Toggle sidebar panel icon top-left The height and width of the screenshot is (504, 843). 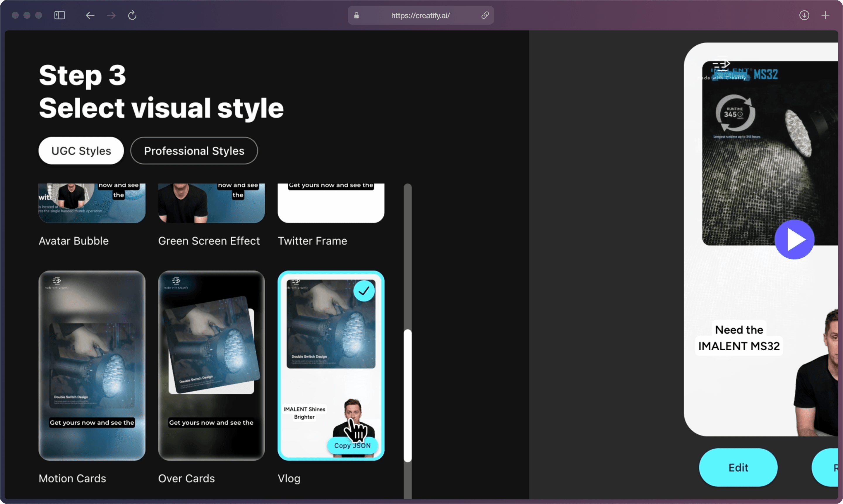click(x=59, y=15)
